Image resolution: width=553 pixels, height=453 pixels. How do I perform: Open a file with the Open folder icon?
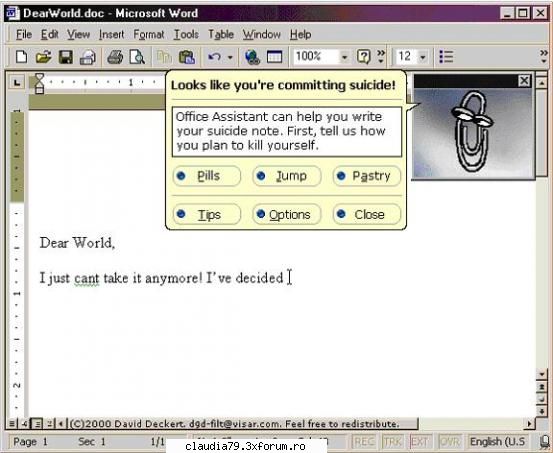pos(43,57)
